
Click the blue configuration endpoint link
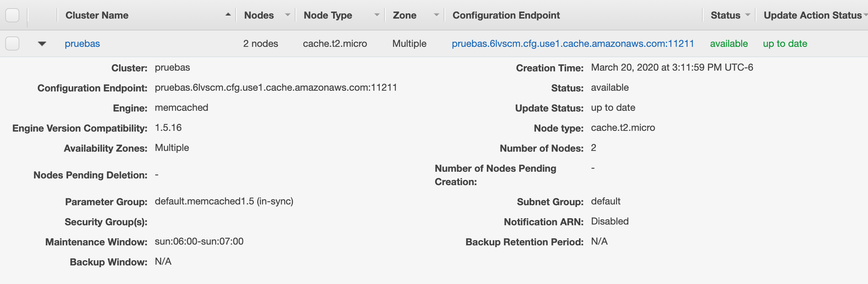[572, 43]
